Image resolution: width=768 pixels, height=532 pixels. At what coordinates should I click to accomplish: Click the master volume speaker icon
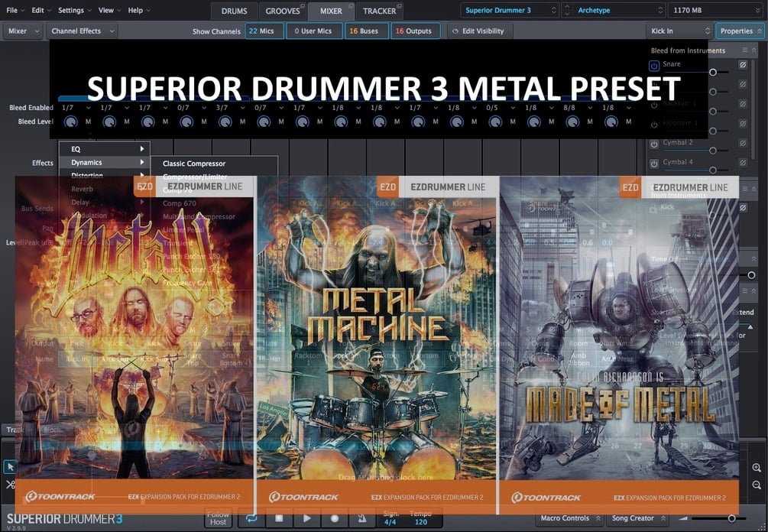point(682,518)
